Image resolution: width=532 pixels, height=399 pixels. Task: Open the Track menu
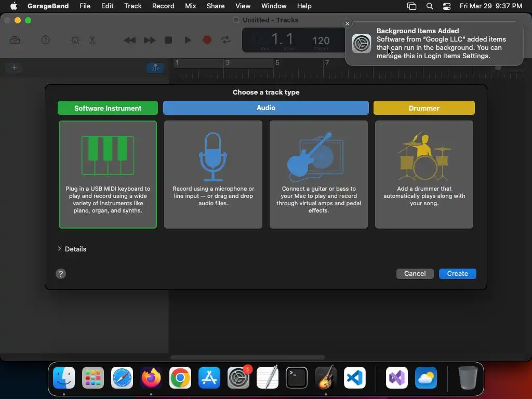coord(132,6)
